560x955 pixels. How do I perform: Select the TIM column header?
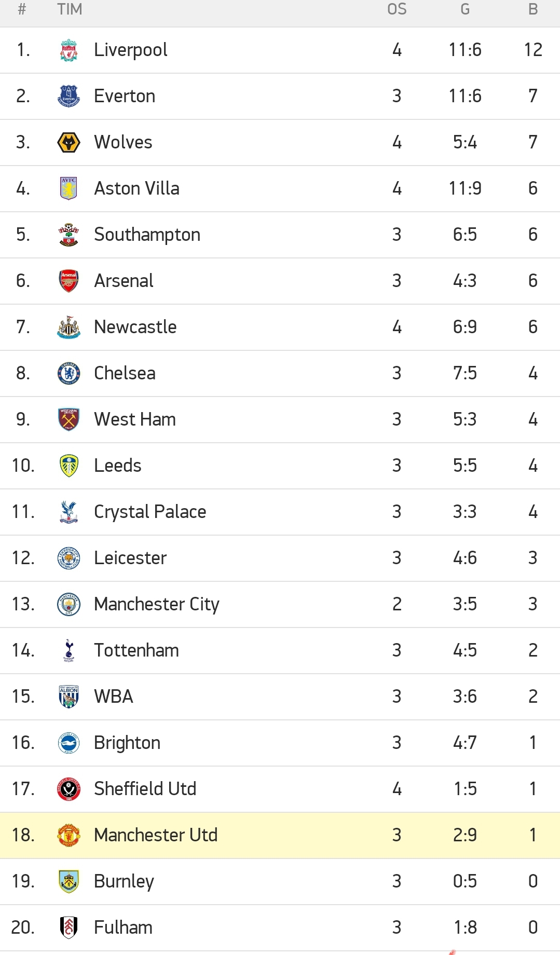pyautogui.click(x=70, y=9)
